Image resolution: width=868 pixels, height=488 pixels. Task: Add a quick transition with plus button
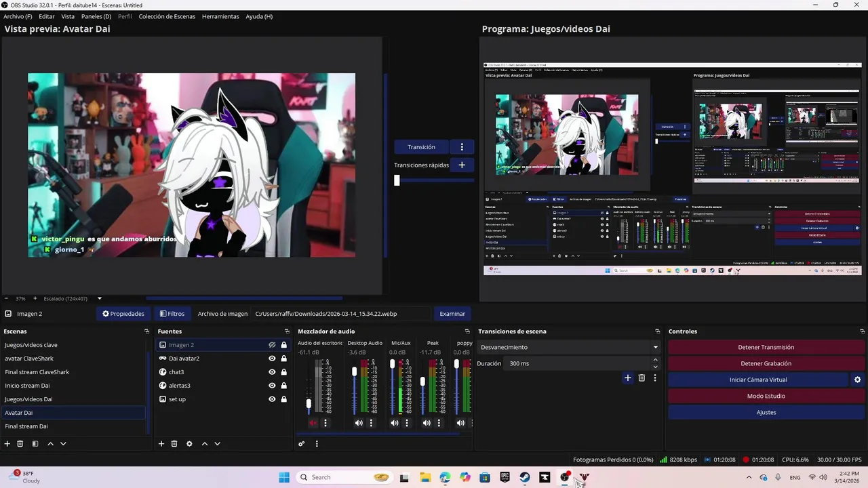pos(462,165)
